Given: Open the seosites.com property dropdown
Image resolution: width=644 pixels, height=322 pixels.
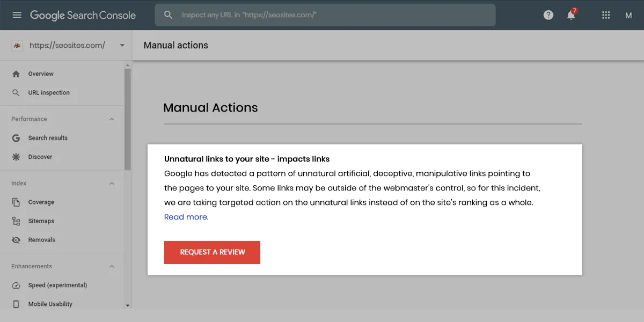Looking at the screenshot, I should tap(122, 46).
